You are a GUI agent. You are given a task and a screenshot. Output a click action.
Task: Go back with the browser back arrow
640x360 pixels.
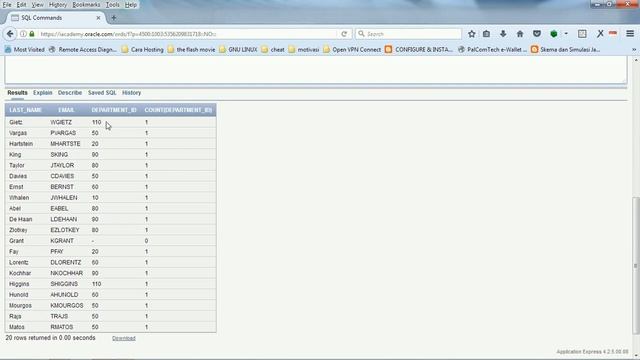pyautogui.click(x=10, y=34)
